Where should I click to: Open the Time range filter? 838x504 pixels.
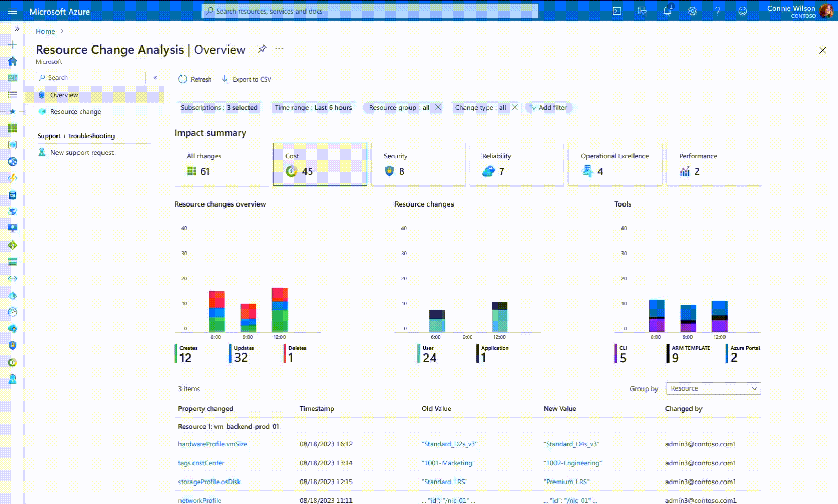coord(313,107)
